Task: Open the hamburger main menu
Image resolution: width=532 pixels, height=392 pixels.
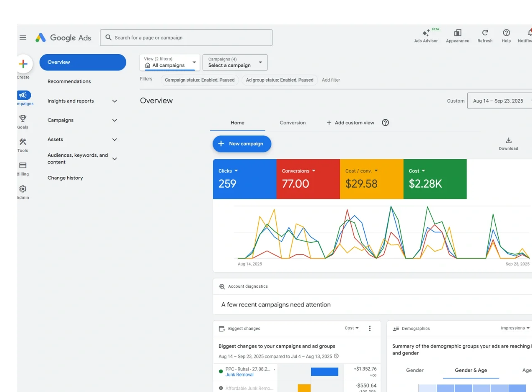Action: tap(23, 38)
